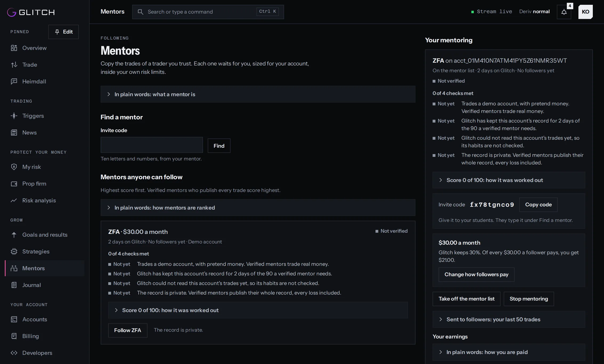This screenshot has height=364, width=604.
Task: Open the KO user avatar
Action: coord(585,12)
